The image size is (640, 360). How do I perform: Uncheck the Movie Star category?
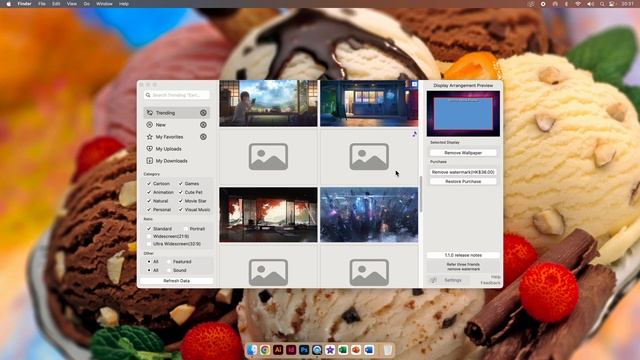click(180, 201)
